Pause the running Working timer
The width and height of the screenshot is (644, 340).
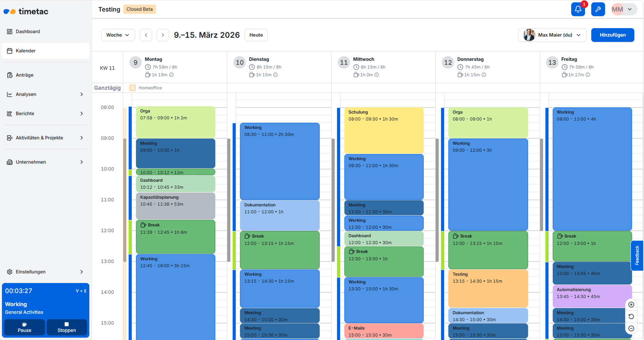pos(25,327)
